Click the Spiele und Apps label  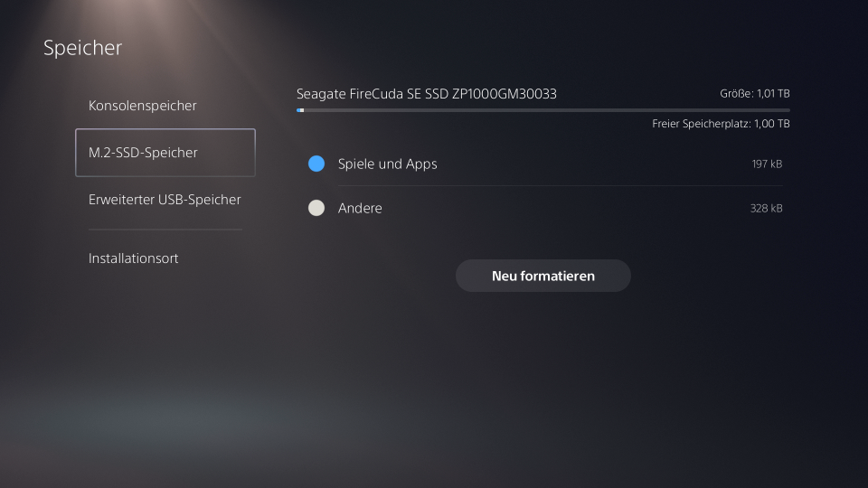coord(387,164)
